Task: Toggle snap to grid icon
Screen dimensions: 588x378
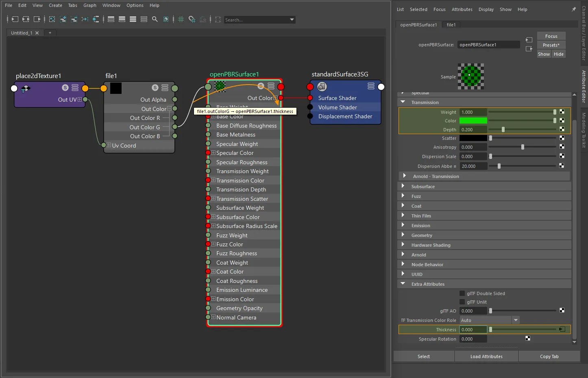Action: coord(192,19)
